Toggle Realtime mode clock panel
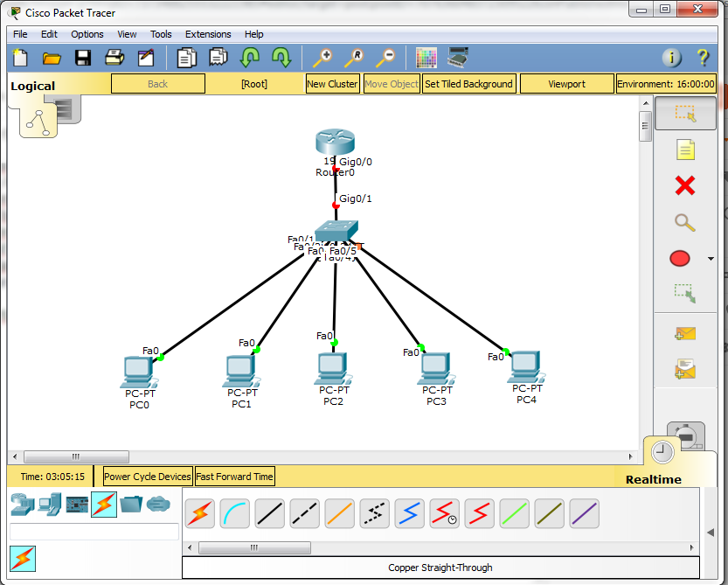Screen dimensions: 728x585 click(662, 450)
